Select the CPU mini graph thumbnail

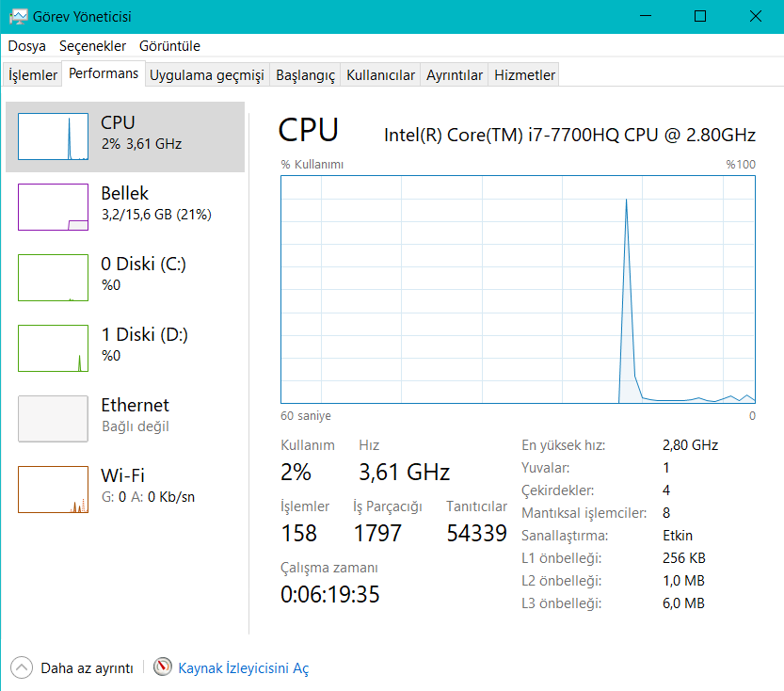click(x=53, y=137)
